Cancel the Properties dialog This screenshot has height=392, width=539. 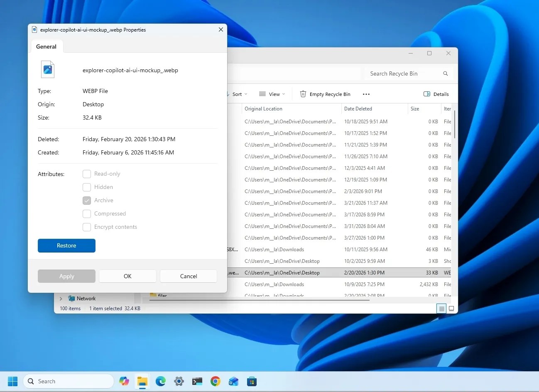click(x=189, y=276)
